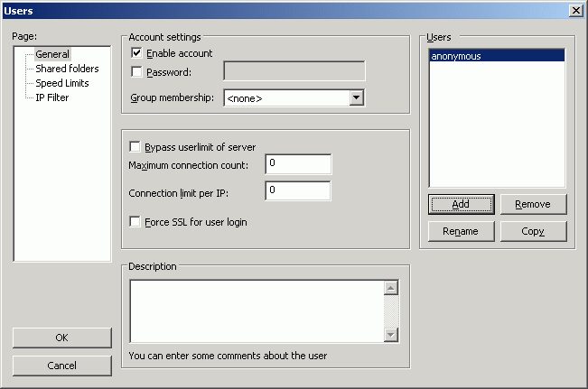Confirm the dialog with OK
Viewport: 588px width, 389px height.
[x=61, y=338]
